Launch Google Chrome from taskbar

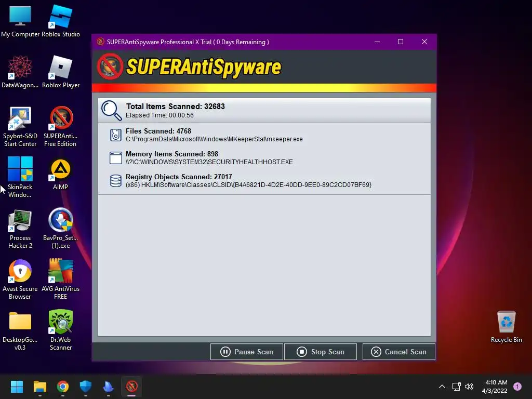point(63,387)
